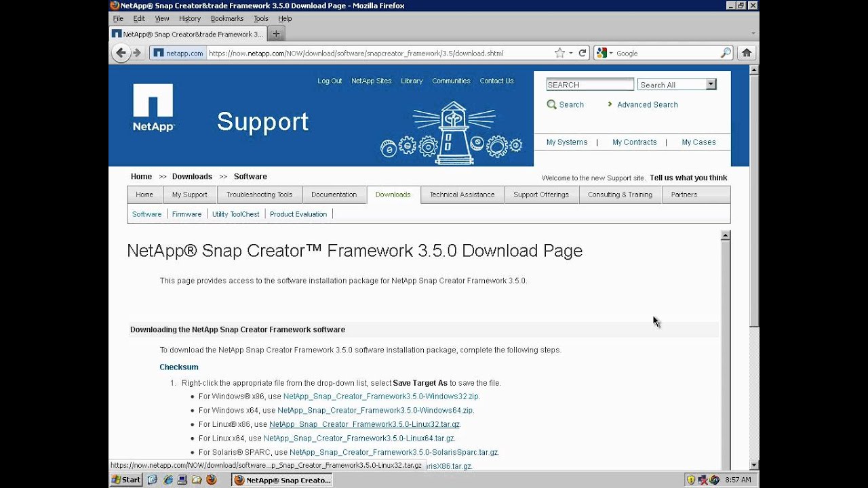Click the Windows32.zip download link

(381, 396)
